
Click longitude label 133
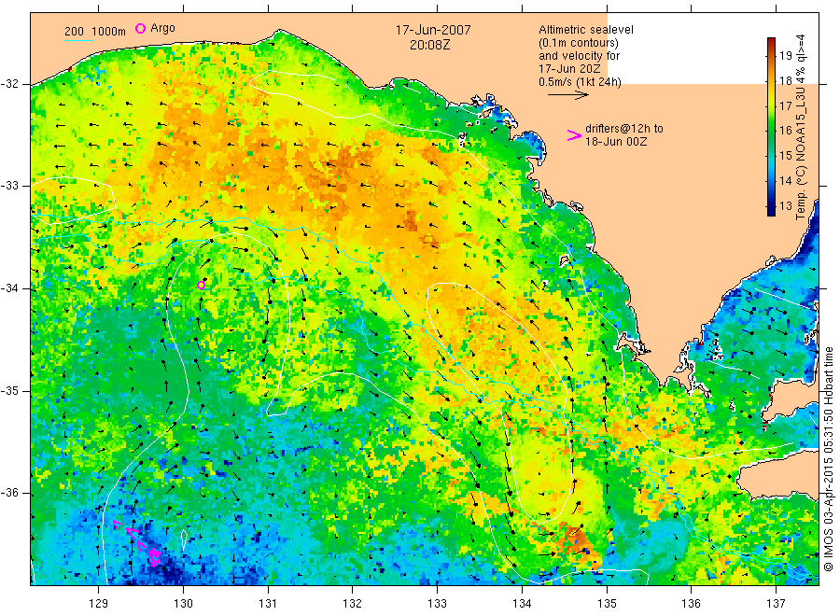click(x=437, y=604)
